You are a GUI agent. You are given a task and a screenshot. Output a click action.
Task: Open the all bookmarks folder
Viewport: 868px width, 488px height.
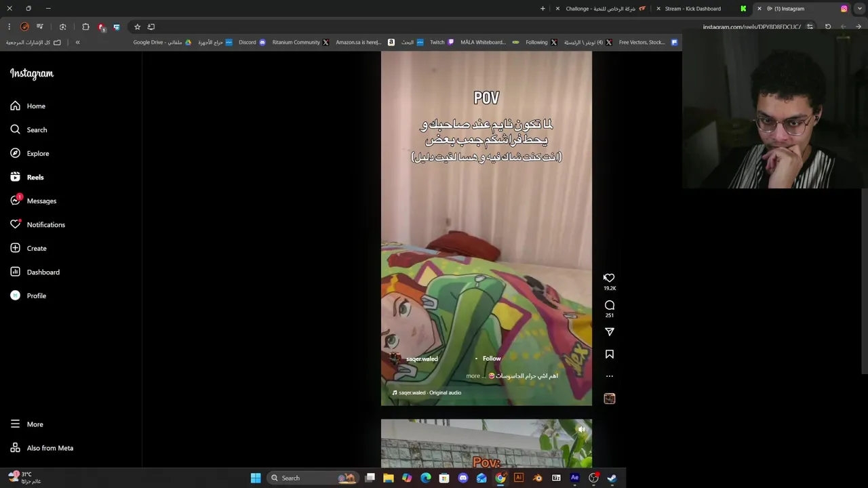pyautogui.click(x=33, y=42)
